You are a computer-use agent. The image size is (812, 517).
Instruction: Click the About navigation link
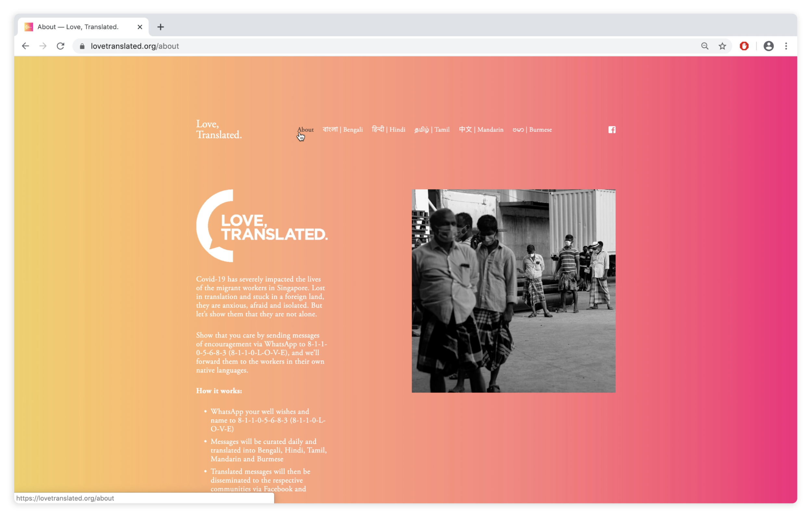[305, 130]
